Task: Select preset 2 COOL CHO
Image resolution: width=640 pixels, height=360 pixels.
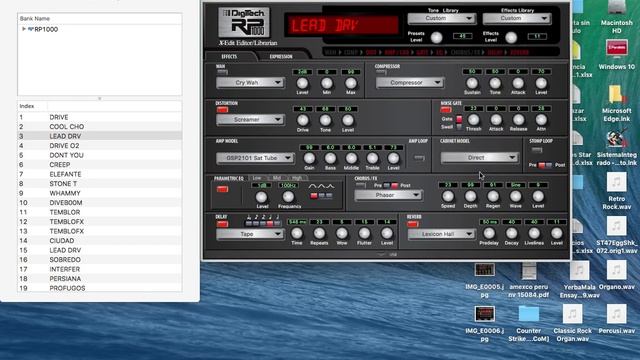Action: [100, 127]
